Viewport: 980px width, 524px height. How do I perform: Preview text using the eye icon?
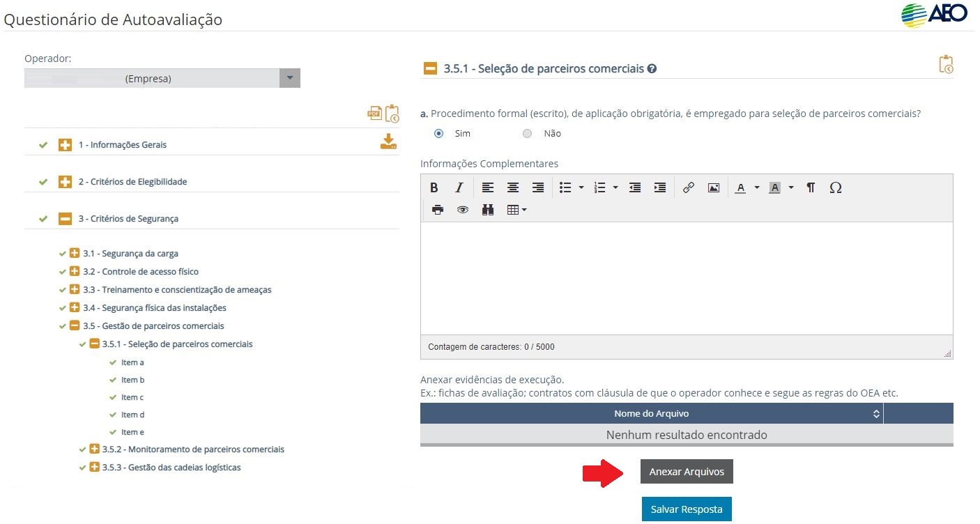461,209
